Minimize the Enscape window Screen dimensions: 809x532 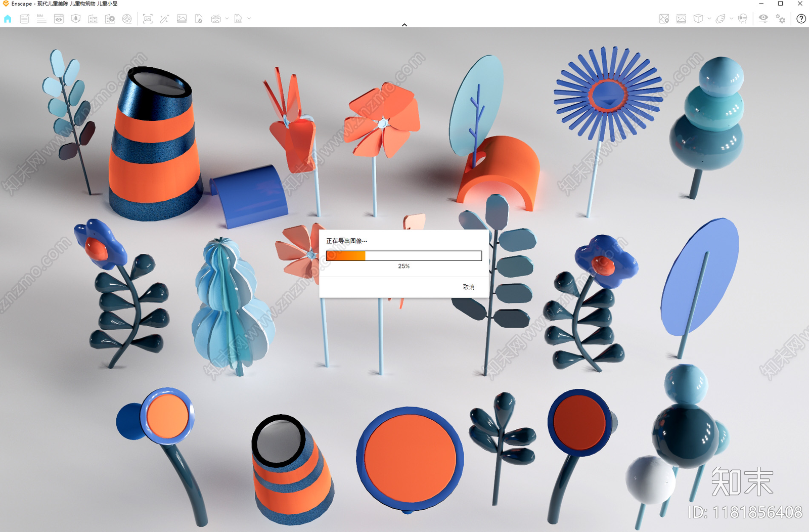[x=761, y=4]
